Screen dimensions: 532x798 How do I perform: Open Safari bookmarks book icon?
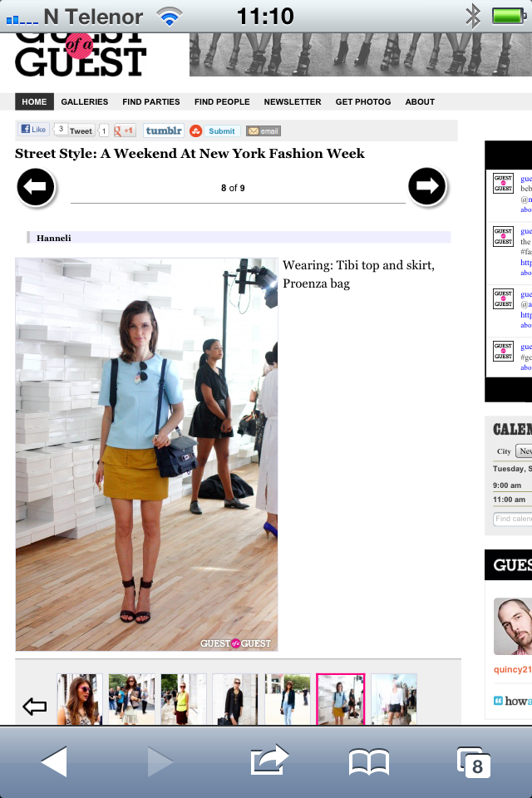click(x=368, y=762)
